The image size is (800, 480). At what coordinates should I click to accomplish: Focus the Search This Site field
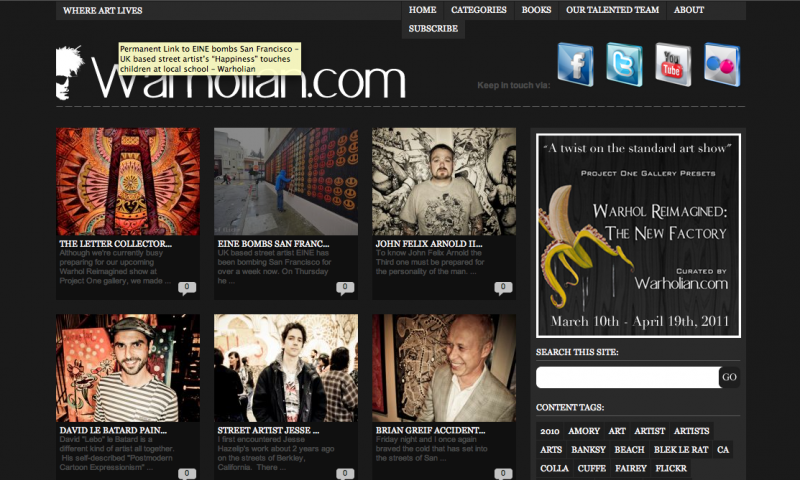coord(628,377)
